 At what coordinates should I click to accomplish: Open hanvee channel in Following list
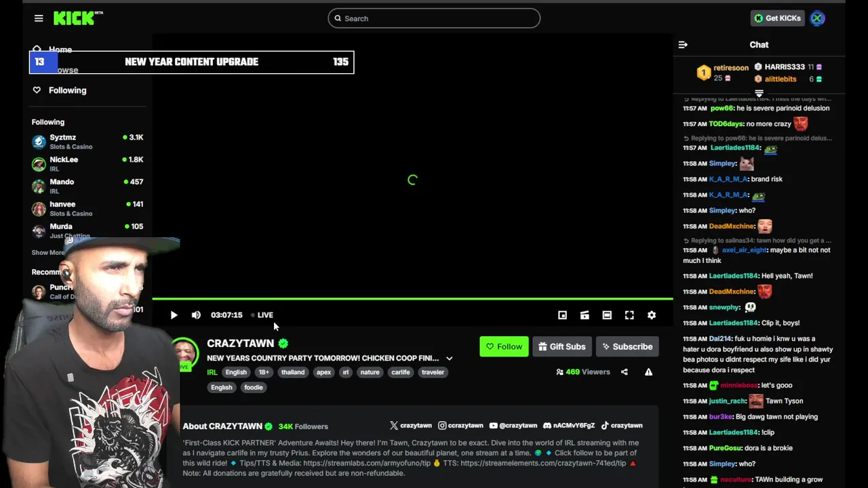[x=87, y=208]
